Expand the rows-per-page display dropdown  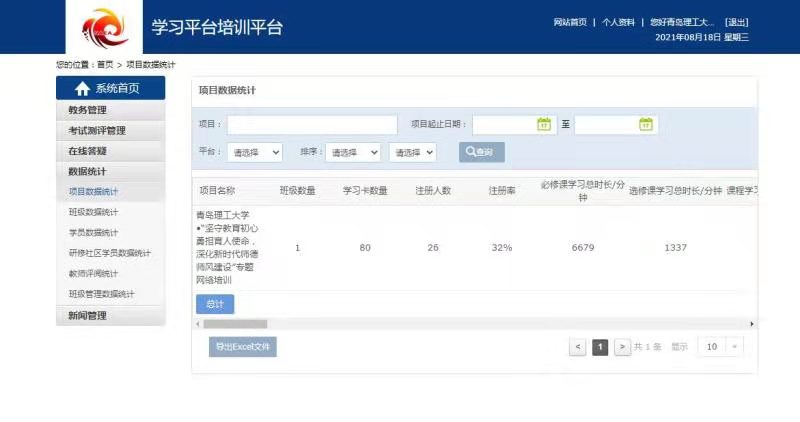coord(720,347)
